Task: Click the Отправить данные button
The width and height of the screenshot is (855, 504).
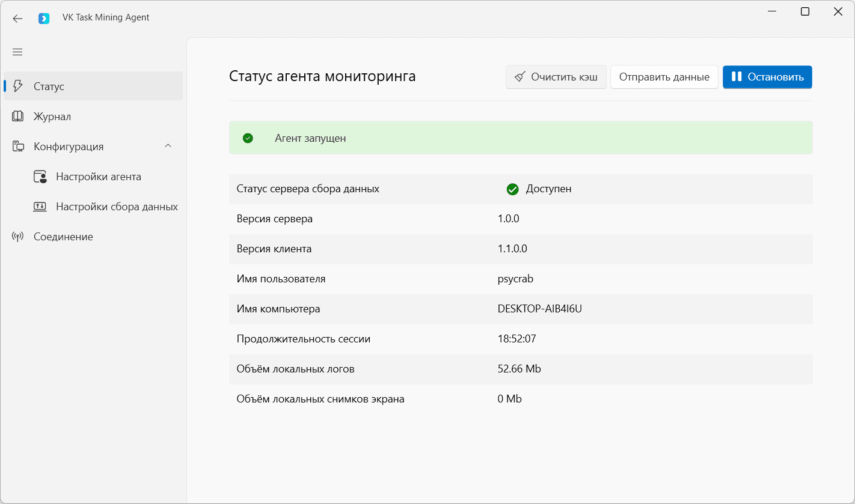Action: [664, 77]
